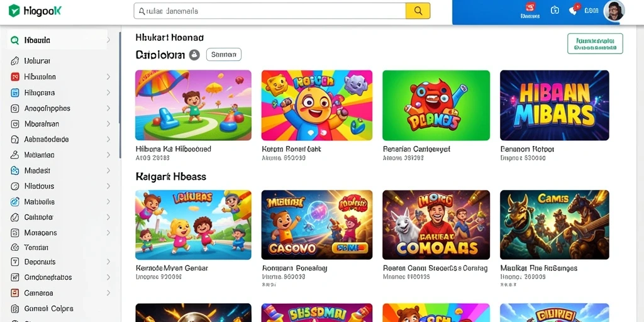
Task: Expand the Hibuorars chevron arrow
Action: point(108,93)
